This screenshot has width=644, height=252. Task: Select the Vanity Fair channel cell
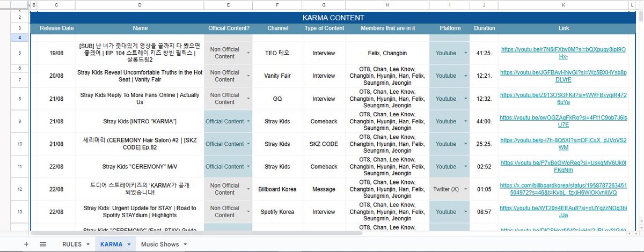tap(278, 76)
